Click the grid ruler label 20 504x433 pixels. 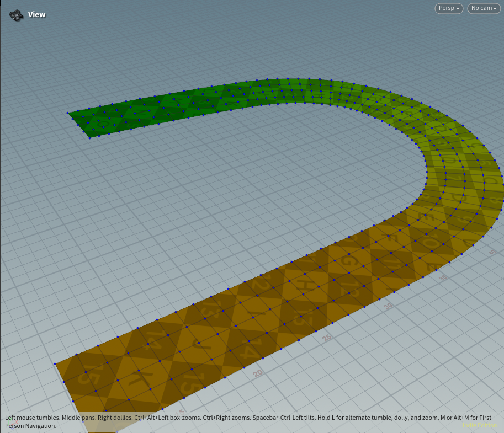tap(258, 373)
